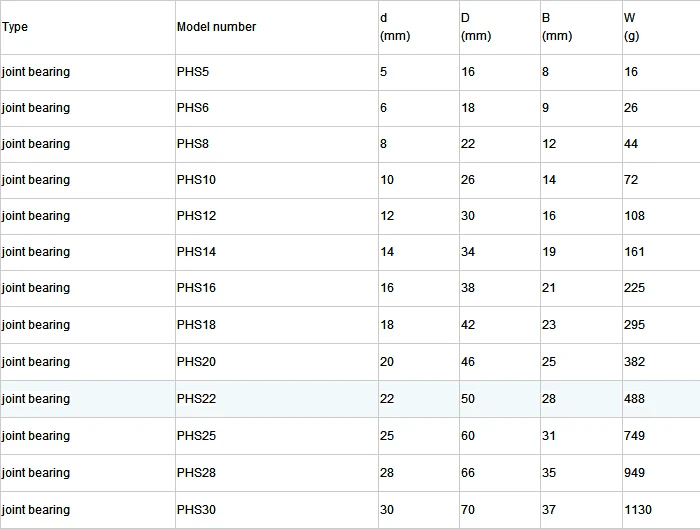700x529 pixels.
Task: Click the PHS5 model number cell
Action: (x=193, y=72)
